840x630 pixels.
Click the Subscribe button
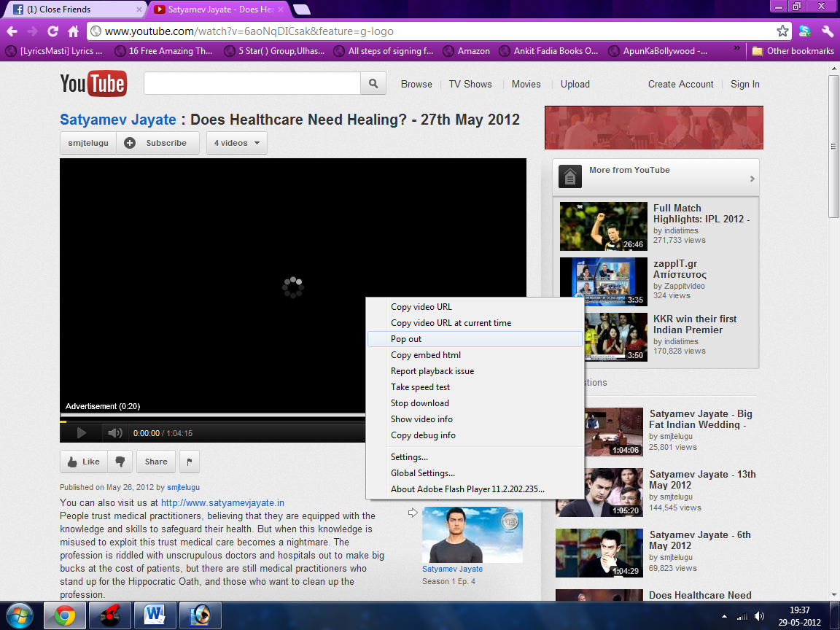point(158,143)
